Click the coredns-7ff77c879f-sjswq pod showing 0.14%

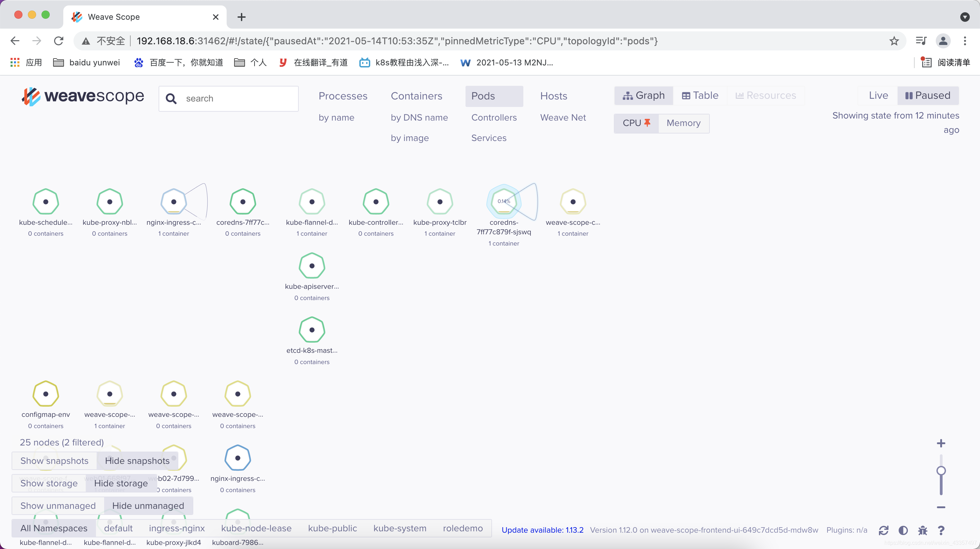[504, 202]
